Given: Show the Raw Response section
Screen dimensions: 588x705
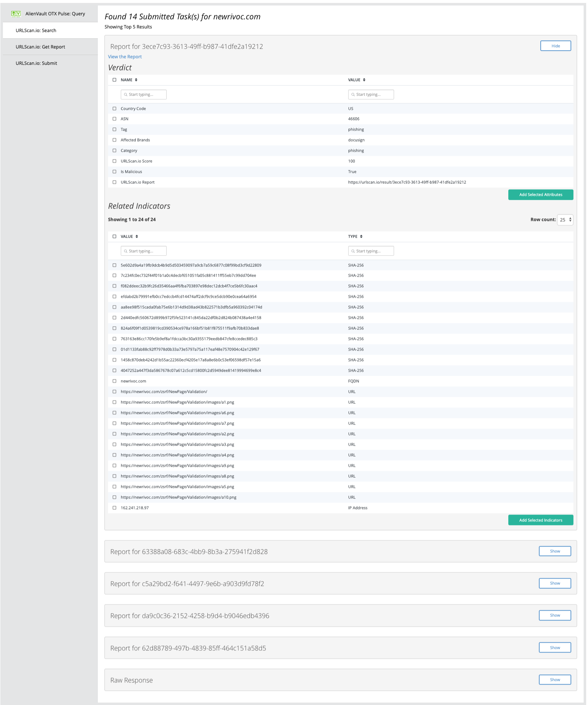Looking at the screenshot, I should click(555, 680).
